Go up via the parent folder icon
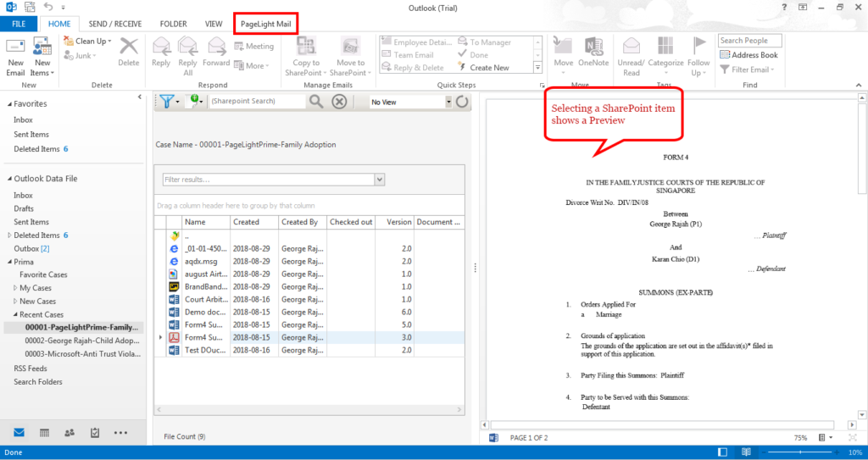868x460 pixels. click(x=175, y=236)
